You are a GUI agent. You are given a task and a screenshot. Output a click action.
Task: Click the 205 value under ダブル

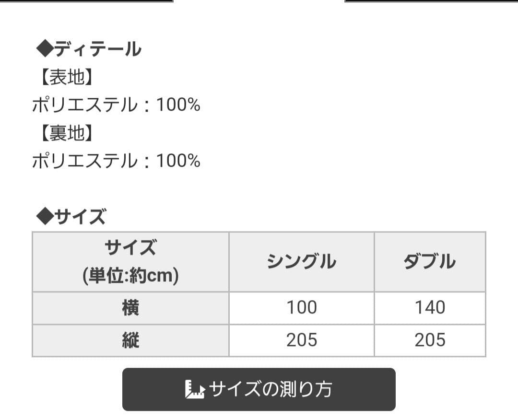pyautogui.click(x=430, y=340)
